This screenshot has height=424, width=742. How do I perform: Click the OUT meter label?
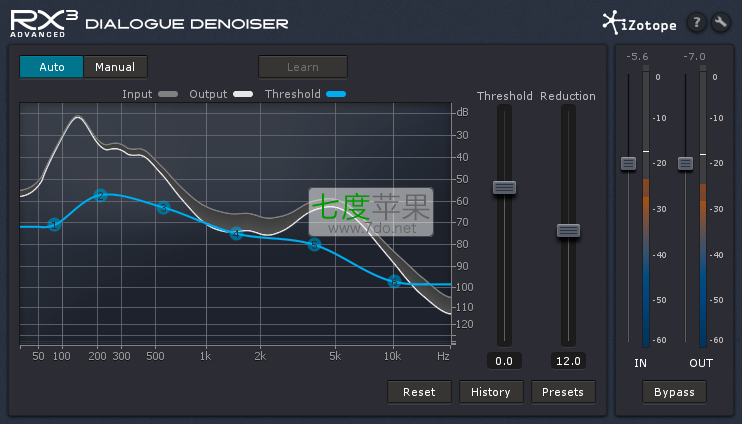tap(701, 363)
